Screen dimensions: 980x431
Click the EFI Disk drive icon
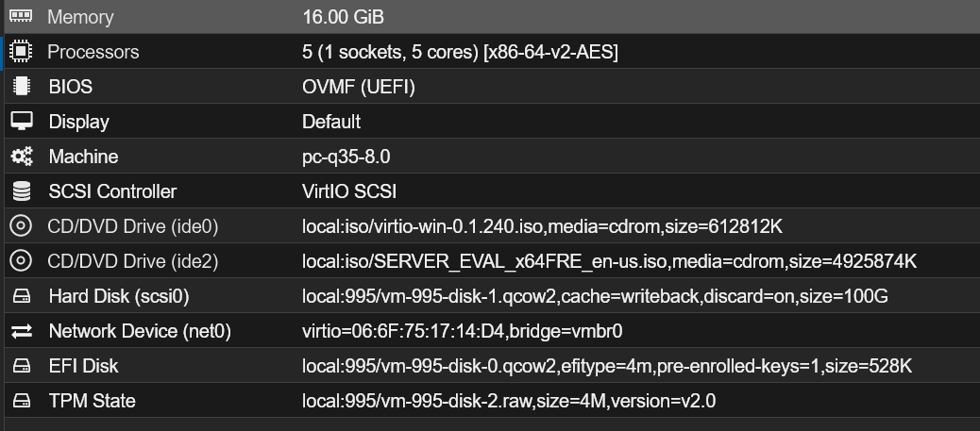click(x=21, y=366)
